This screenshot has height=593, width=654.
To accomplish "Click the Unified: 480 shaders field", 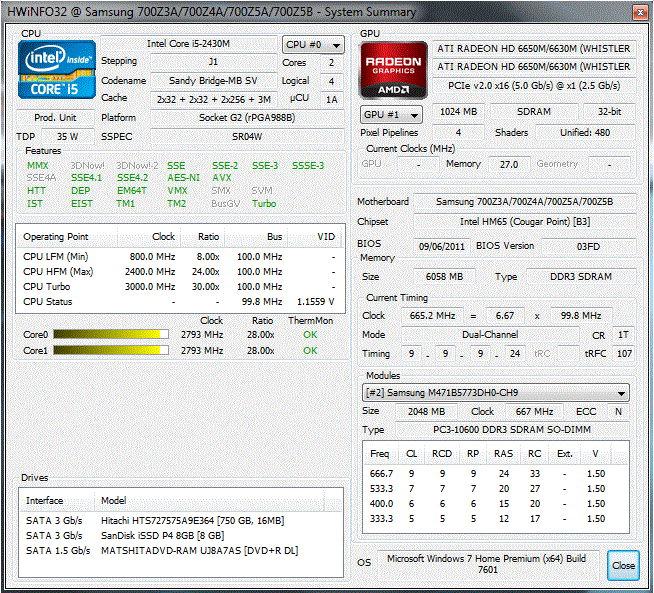I will tap(585, 133).
